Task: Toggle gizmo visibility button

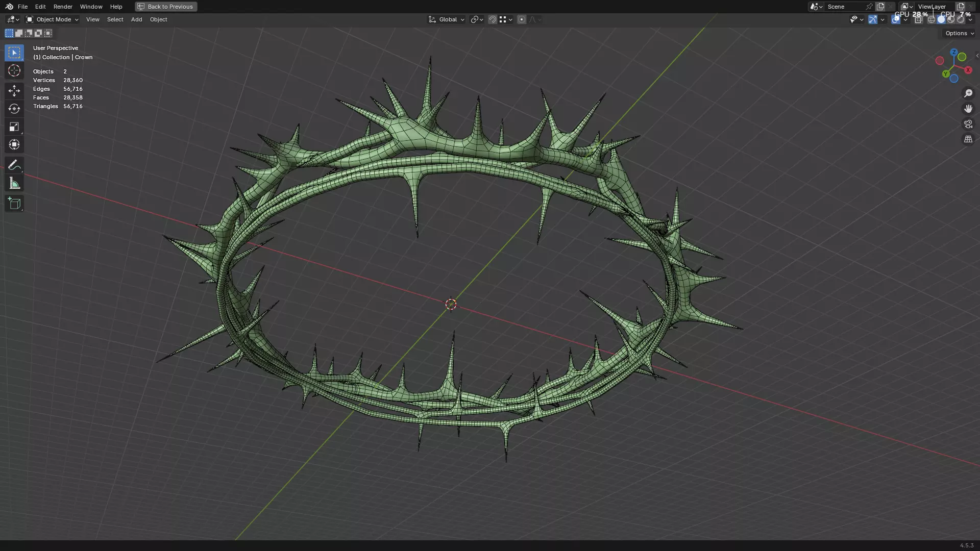Action: pos(873,19)
